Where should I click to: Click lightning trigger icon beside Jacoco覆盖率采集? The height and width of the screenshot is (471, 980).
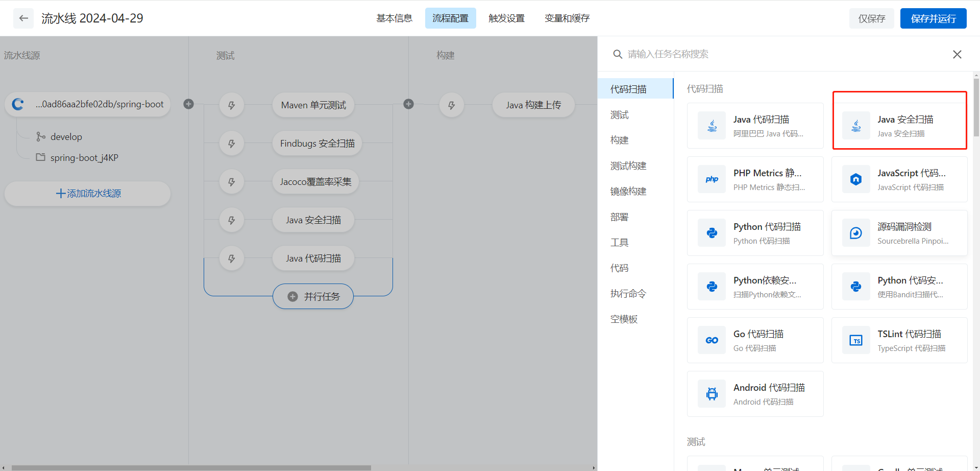tap(232, 182)
